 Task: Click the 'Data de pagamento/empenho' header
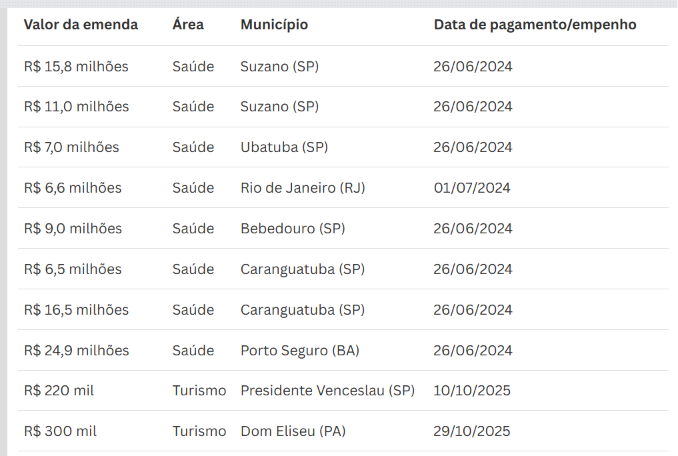pyautogui.click(x=535, y=25)
